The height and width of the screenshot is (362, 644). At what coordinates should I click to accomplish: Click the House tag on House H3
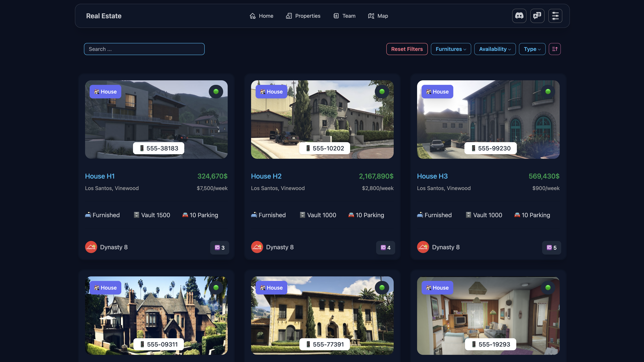click(437, 91)
